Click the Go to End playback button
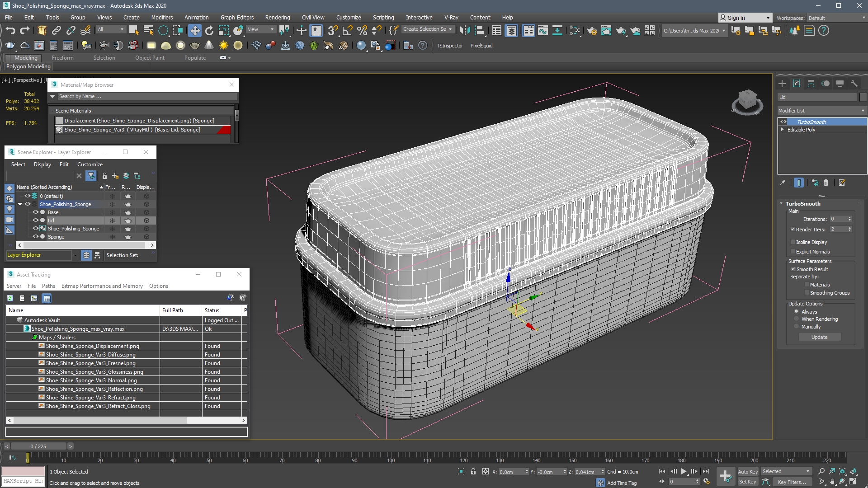This screenshot has height=488, width=868. [x=706, y=471]
